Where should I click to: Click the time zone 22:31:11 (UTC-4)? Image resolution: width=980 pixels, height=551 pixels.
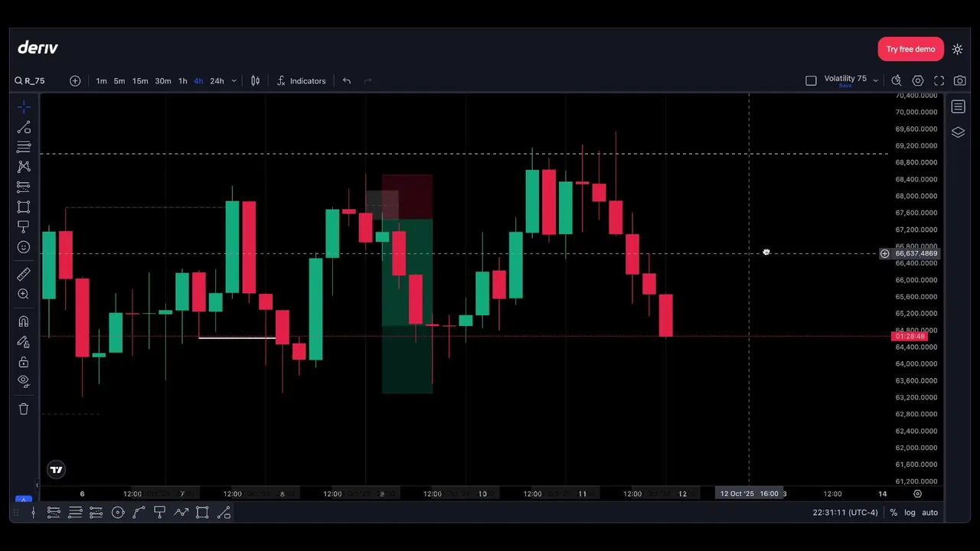click(845, 513)
